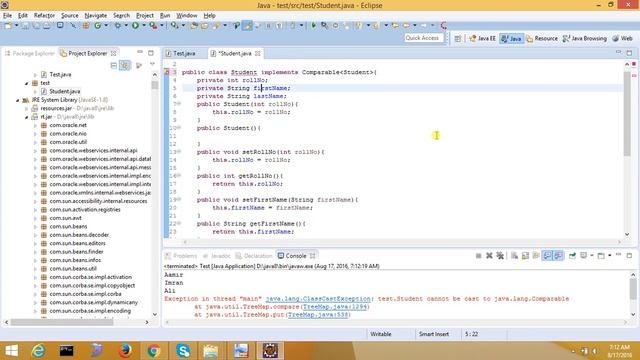Click the New Java Class green icon
640x360 pixels.
98,25
